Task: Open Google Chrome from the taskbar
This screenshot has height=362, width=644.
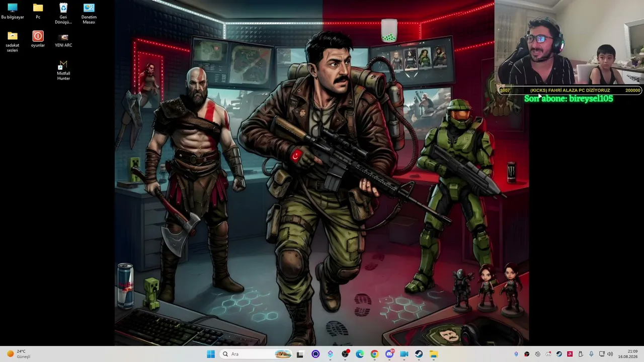Action: coord(374,354)
